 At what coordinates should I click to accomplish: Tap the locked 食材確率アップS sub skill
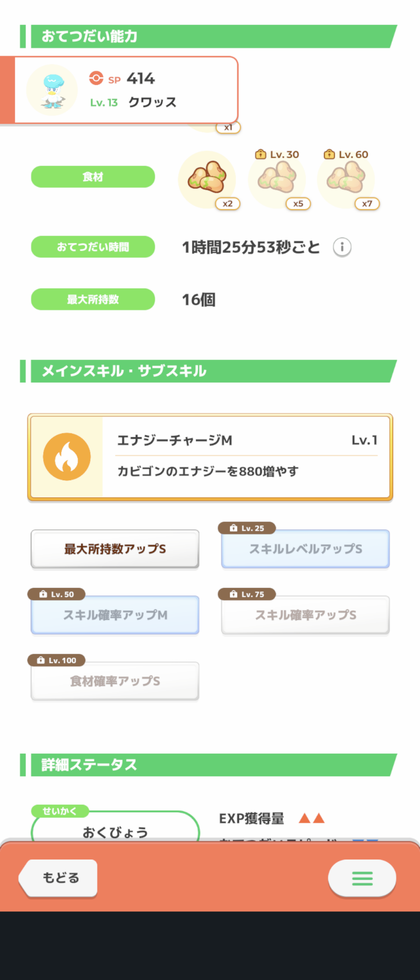(x=115, y=681)
